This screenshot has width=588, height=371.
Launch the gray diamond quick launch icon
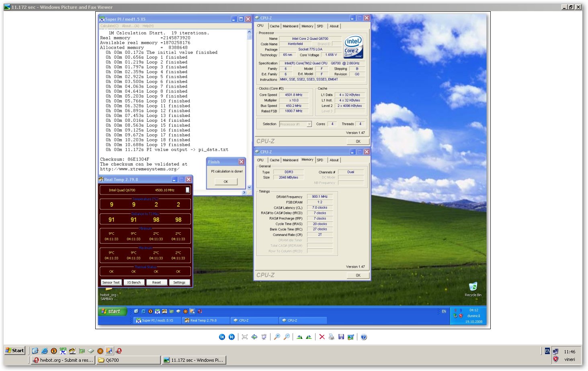click(x=91, y=351)
